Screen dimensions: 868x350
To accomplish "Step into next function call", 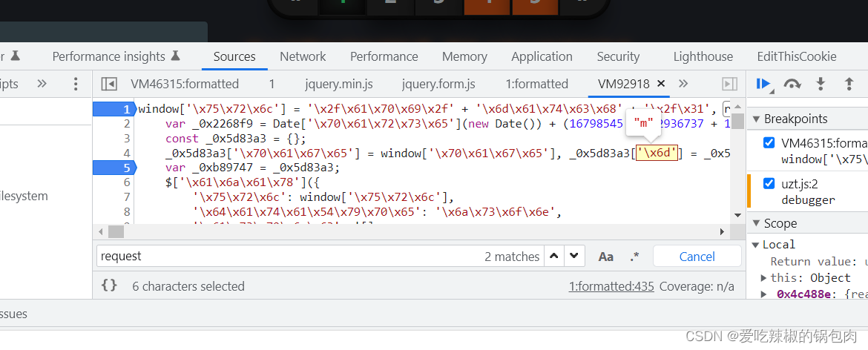I will click(821, 84).
